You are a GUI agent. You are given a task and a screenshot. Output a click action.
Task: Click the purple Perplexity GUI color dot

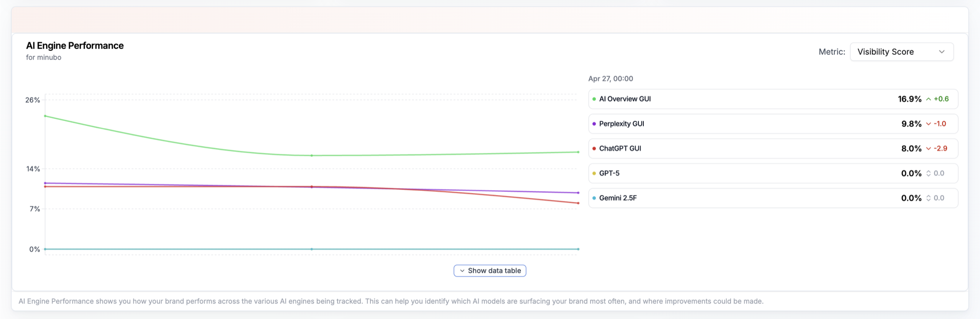594,124
